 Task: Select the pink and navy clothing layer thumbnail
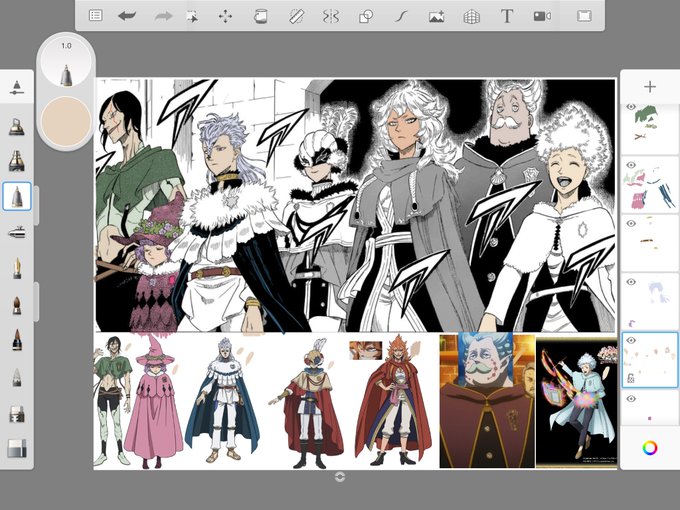click(650, 185)
